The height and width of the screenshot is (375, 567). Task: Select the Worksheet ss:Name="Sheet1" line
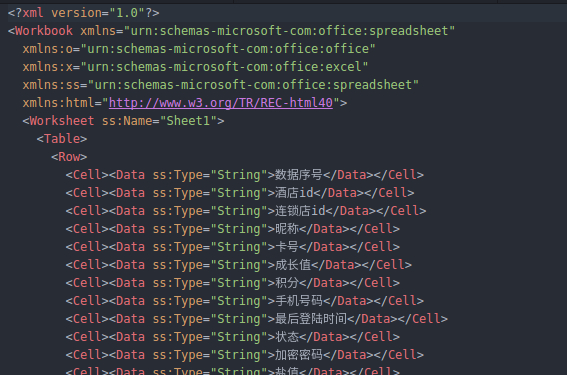123,121
